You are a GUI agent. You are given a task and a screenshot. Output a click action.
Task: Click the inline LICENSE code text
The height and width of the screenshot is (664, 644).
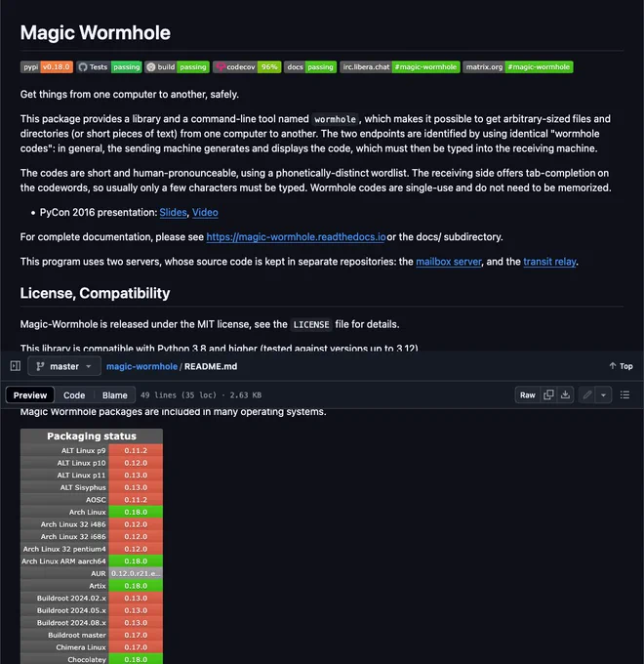pyautogui.click(x=311, y=325)
